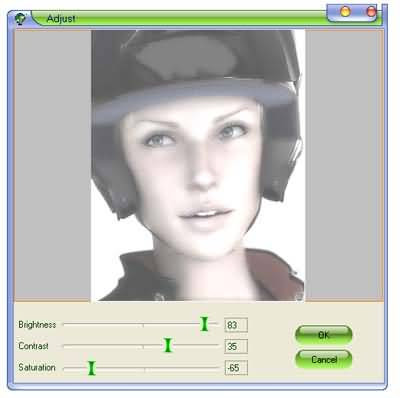Click the Contrast slider handle
Viewport: 400px width, 398px height.
tap(168, 345)
